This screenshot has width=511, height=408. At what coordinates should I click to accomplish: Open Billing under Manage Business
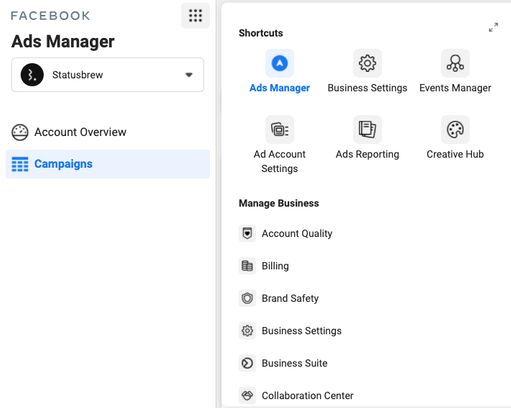point(264,266)
